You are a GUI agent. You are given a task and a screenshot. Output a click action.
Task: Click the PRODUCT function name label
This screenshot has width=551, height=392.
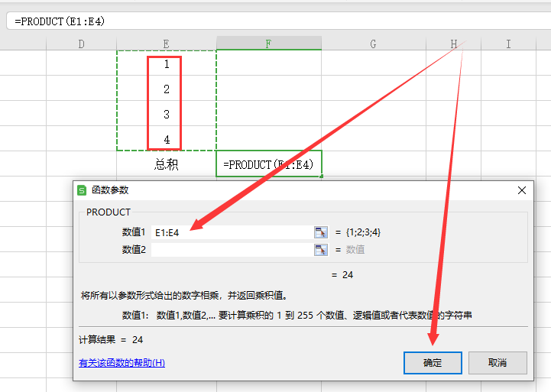109,212
